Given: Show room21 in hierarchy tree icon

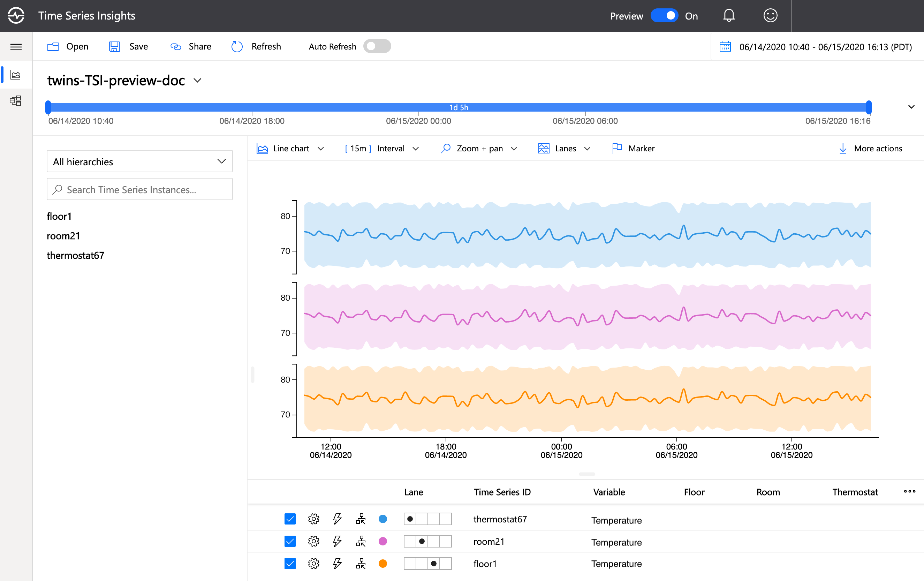Looking at the screenshot, I should click(x=361, y=542).
